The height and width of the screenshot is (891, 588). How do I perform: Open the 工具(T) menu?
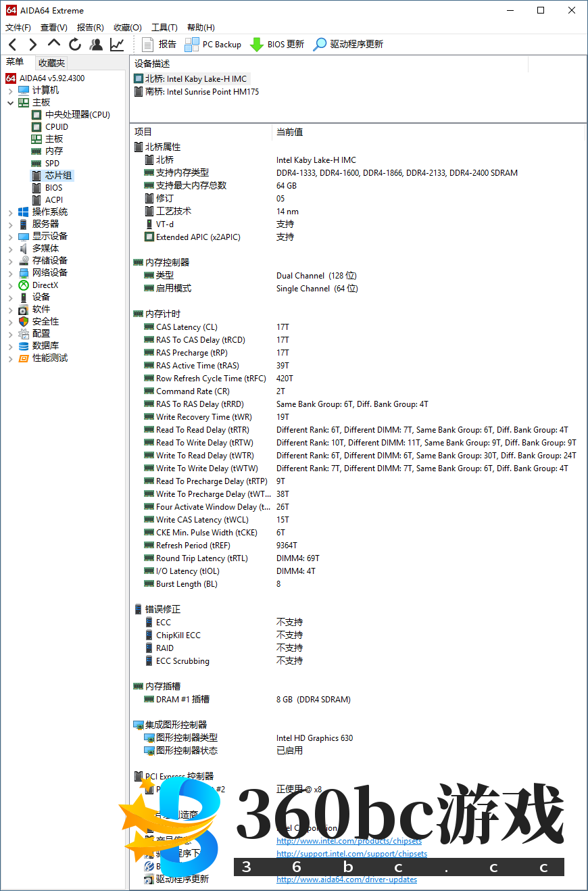coord(164,28)
